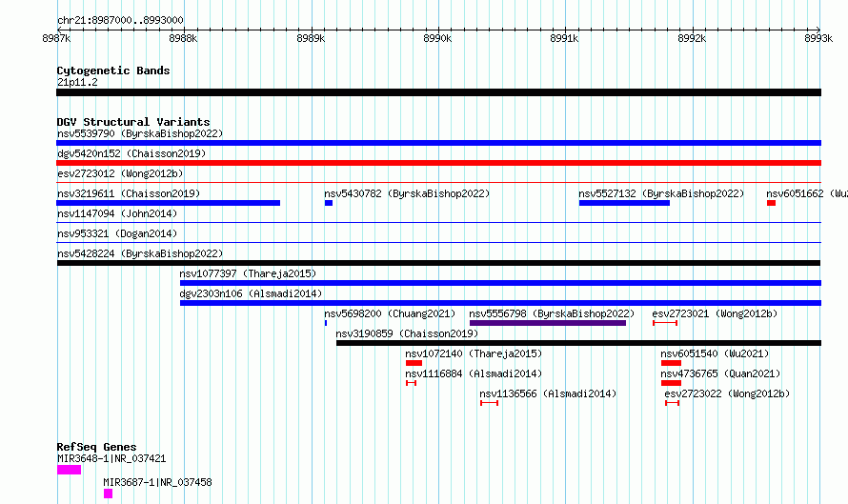
Task: Click the 8990k ruler position
Action: click(x=437, y=38)
